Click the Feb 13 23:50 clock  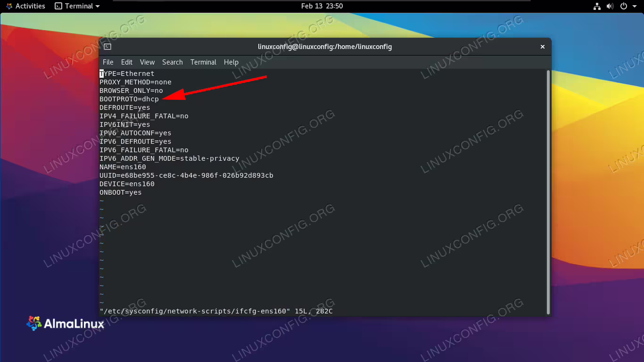point(322,6)
